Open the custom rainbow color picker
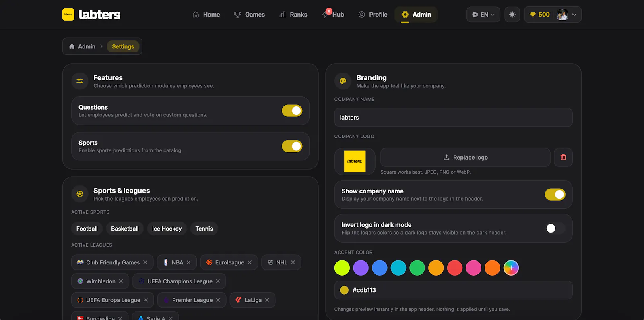The image size is (644, 320). tap(511, 268)
